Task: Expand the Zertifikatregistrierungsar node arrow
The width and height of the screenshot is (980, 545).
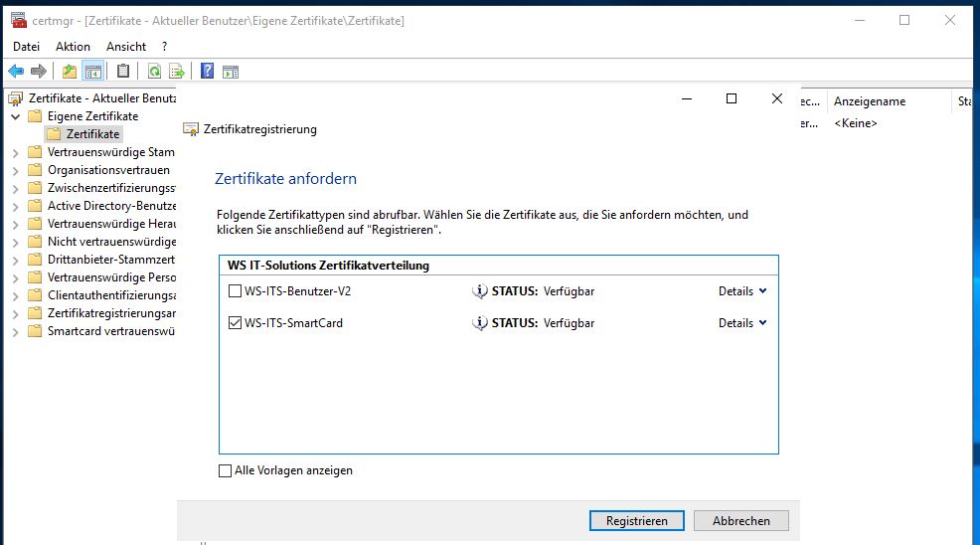Action: [x=16, y=314]
